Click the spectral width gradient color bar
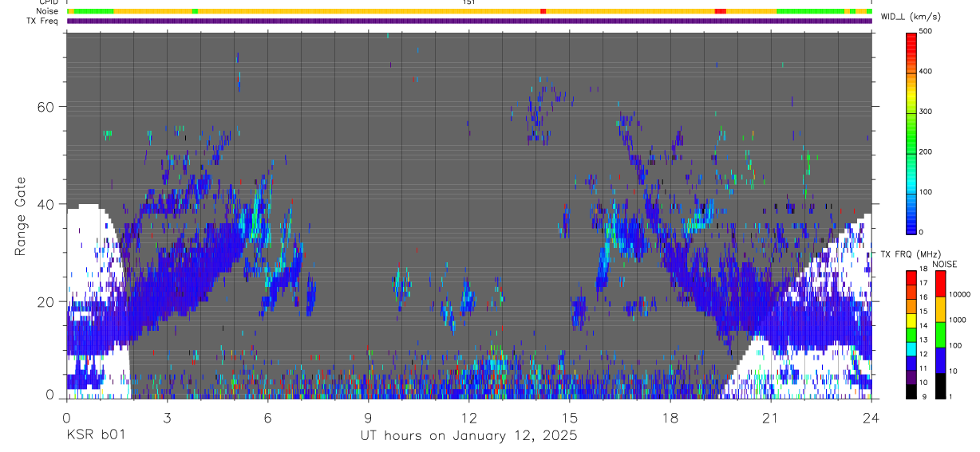Viewport: 980px width, 452px height. 911,132
